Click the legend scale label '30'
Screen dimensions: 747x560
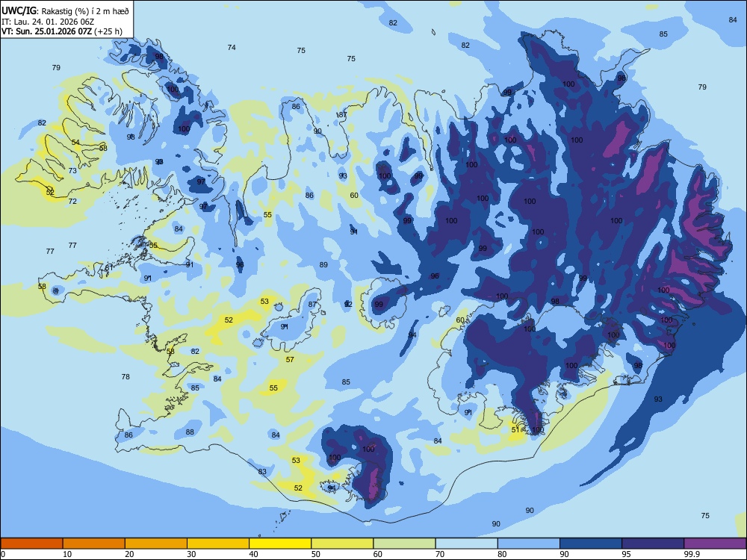point(191,554)
